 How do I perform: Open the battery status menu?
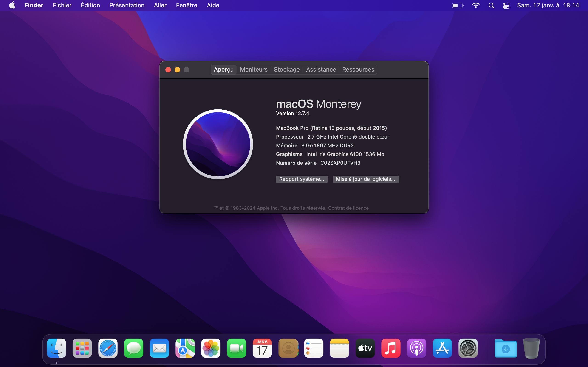[x=458, y=5]
